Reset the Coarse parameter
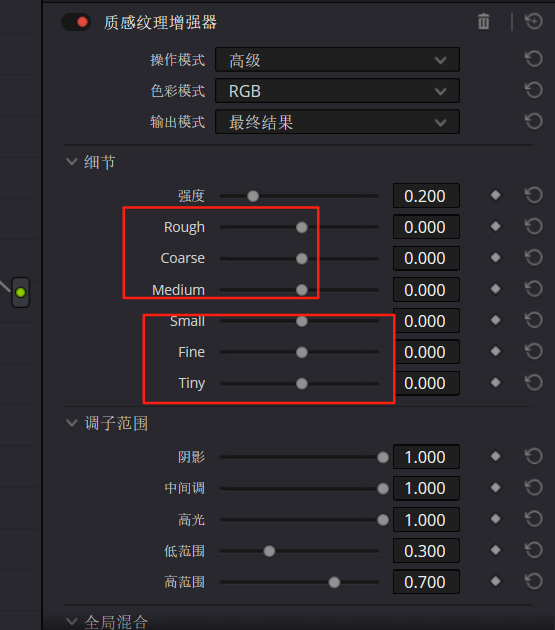 [534, 258]
